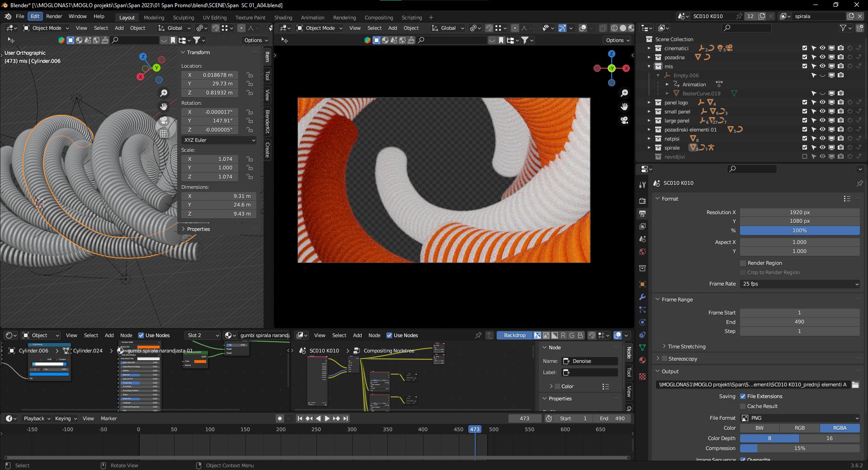Viewport: 868px width, 470px height.
Task: Uncheck the File Extensions checkbox
Action: click(x=743, y=396)
